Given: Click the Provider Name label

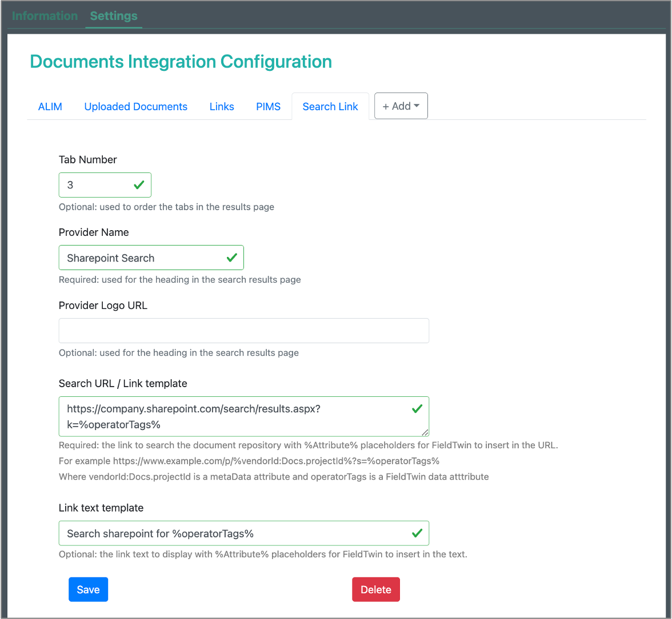Looking at the screenshot, I should click(x=94, y=232).
